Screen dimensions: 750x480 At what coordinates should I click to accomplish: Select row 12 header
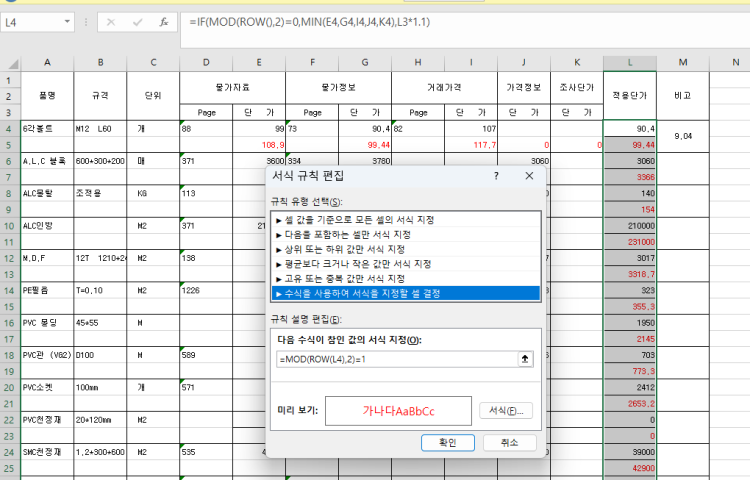coord(9,259)
